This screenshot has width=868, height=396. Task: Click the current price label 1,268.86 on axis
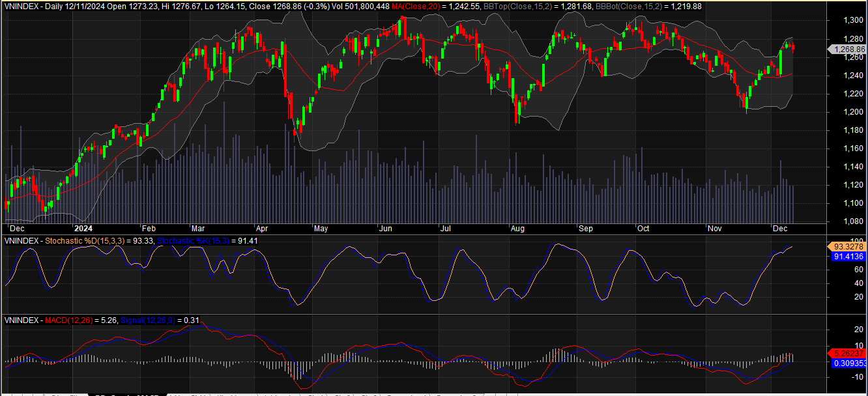pos(846,49)
